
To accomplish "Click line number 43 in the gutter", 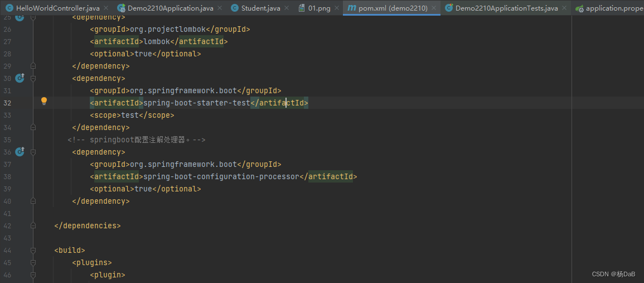I will pos(7,238).
